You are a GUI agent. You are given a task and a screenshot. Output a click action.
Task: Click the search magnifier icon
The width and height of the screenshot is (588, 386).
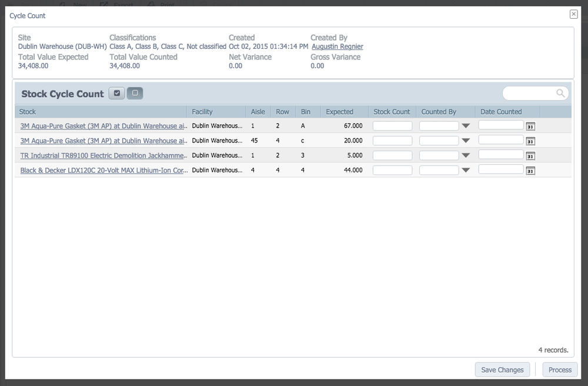tap(560, 93)
